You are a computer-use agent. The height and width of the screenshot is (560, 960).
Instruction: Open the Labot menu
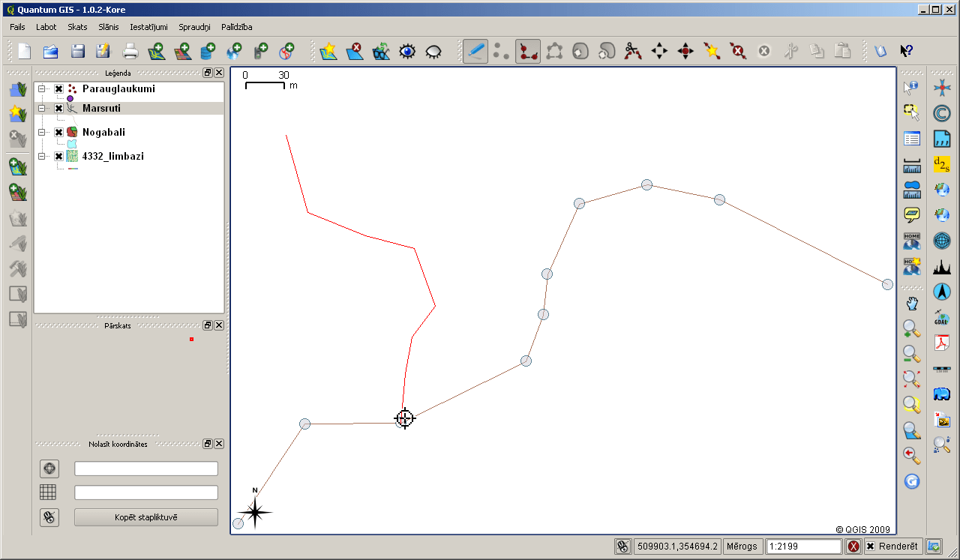[x=46, y=26]
